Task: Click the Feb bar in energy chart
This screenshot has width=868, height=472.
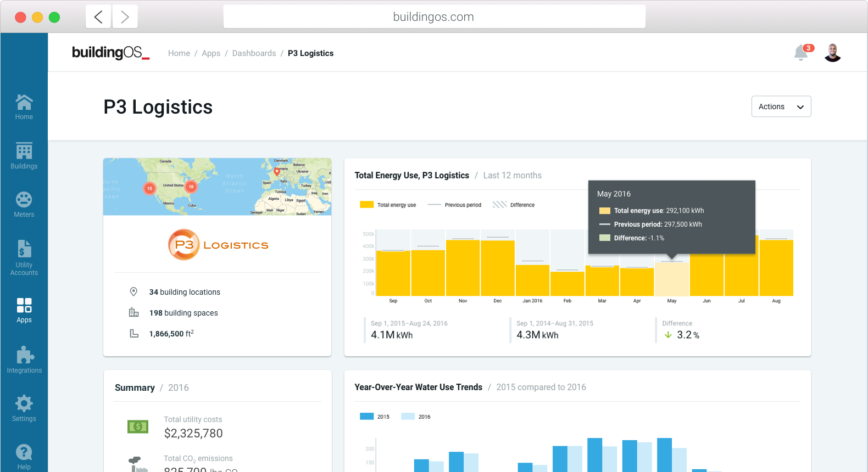Action: click(x=567, y=284)
